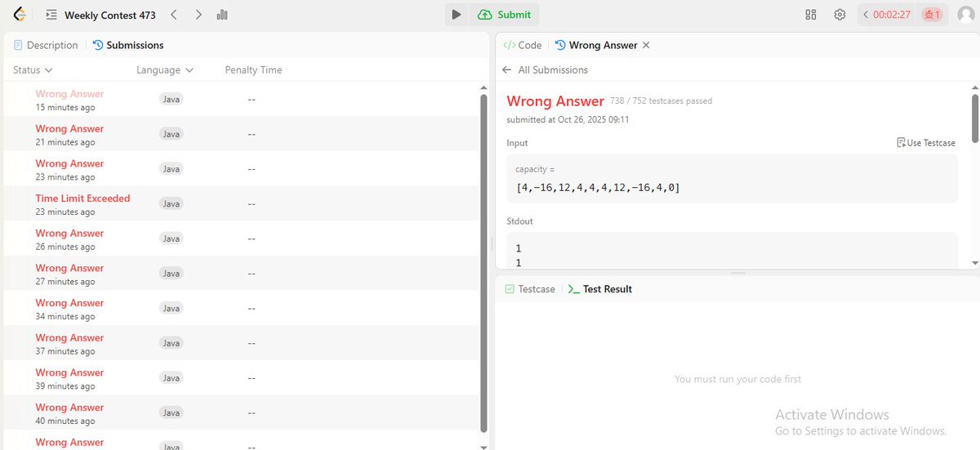The image size is (980, 450).
Task: Click Java badge in the 21-minutes-ago row
Action: 171,134
